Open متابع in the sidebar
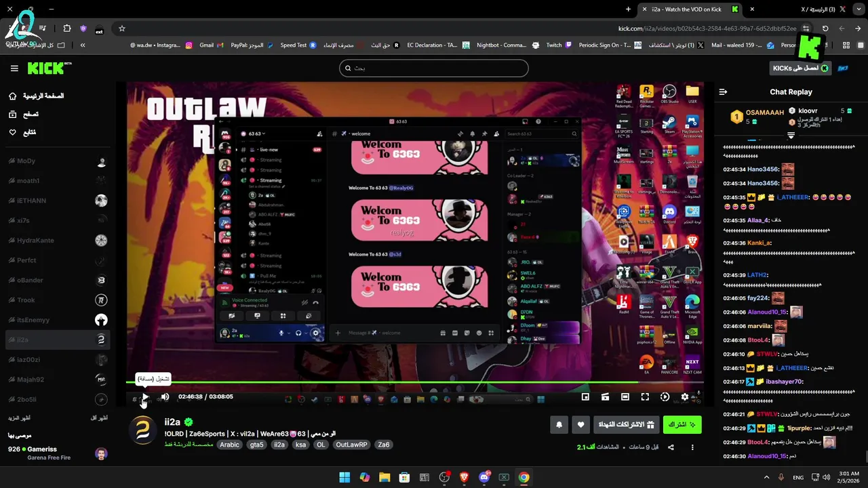 click(22, 132)
